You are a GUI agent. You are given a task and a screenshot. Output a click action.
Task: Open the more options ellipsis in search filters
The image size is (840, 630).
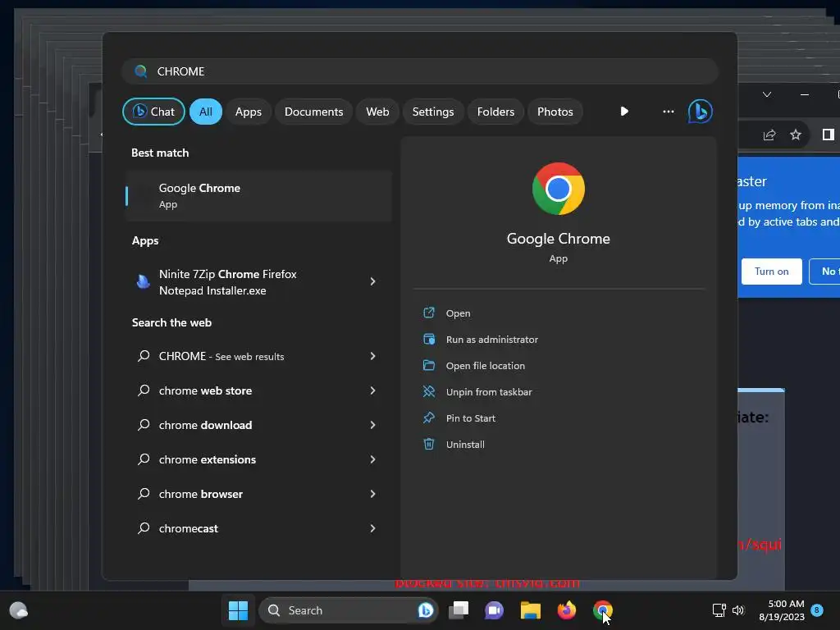[x=668, y=112]
